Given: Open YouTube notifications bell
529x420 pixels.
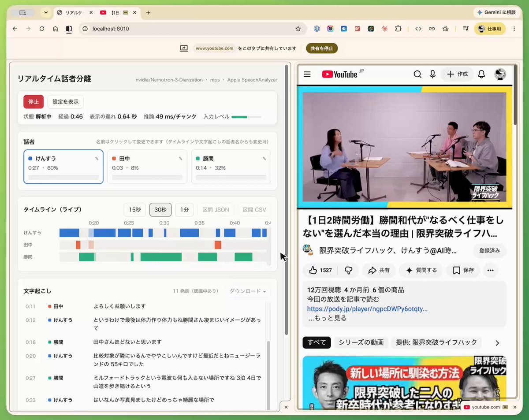Looking at the screenshot, I should pyautogui.click(x=481, y=74).
